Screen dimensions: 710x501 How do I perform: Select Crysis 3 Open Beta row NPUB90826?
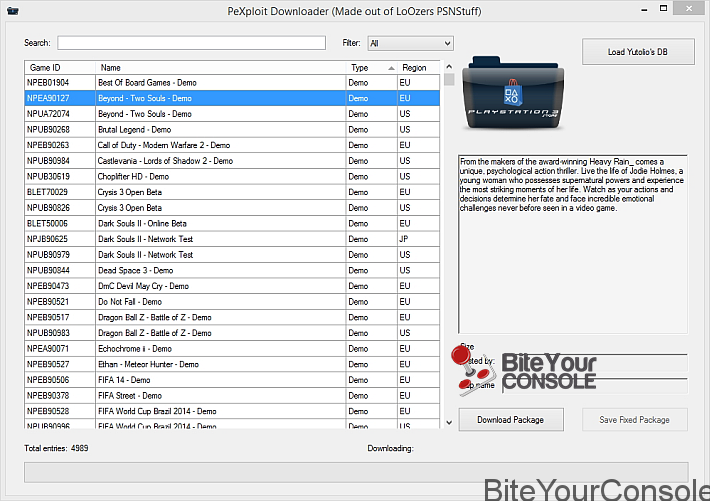[x=232, y=207]
